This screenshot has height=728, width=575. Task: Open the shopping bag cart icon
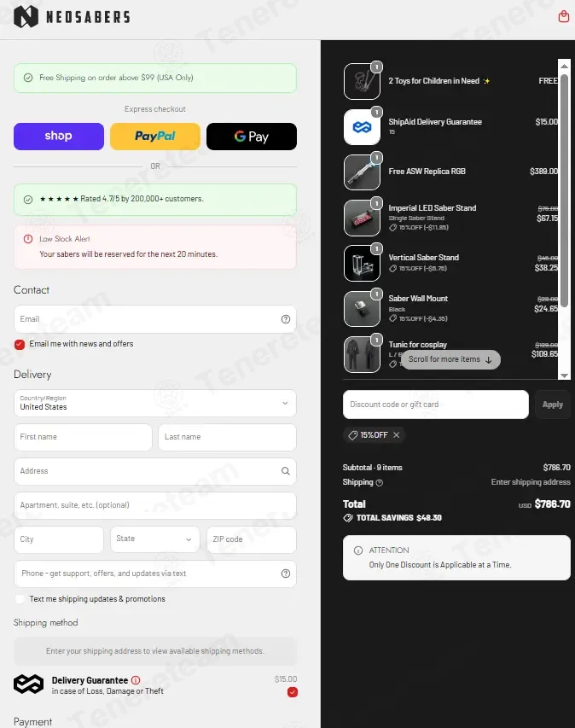[x=563, y=17]
